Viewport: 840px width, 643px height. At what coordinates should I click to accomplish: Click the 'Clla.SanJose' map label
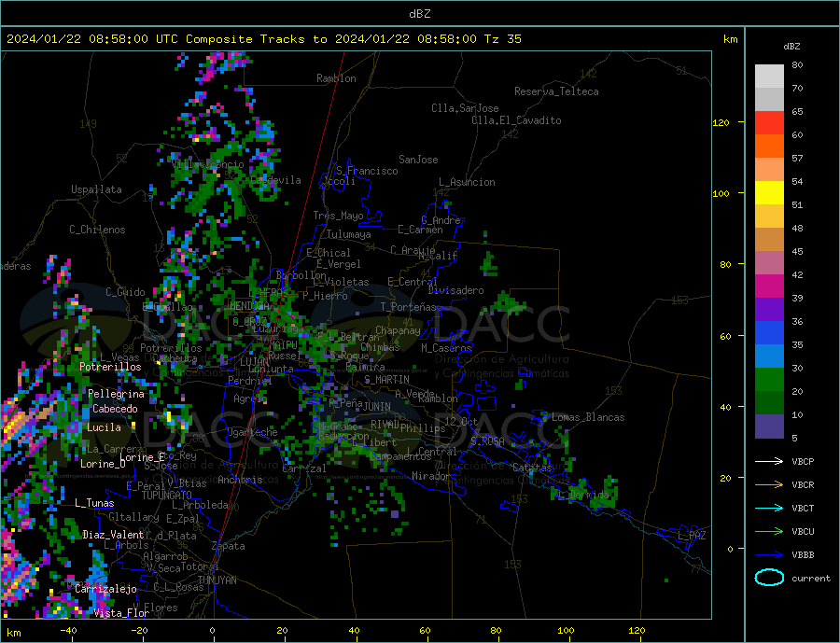tap(465, 108)
